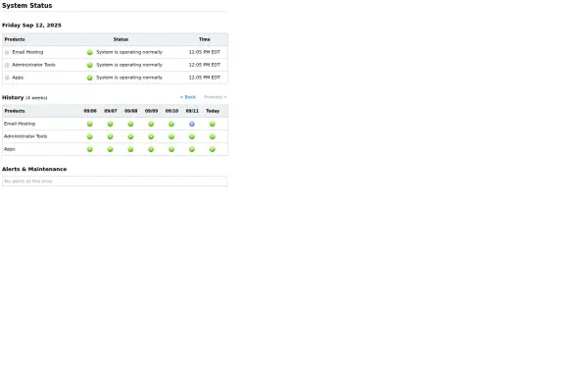
Task: Click Apps status icon for 09/06
Action: click(89, 149)
